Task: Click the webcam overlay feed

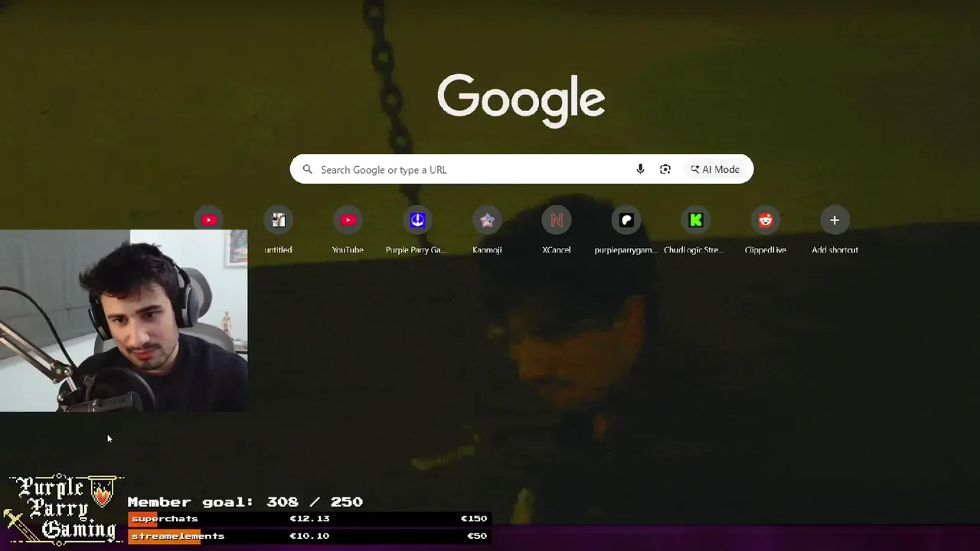Action: click(x=123, y=321)
